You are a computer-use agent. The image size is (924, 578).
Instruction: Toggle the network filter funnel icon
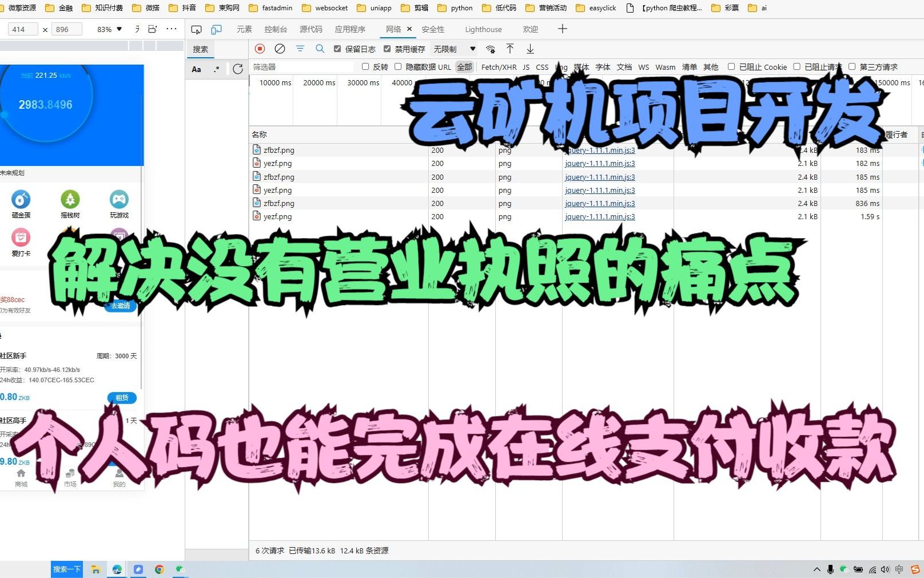300,49
